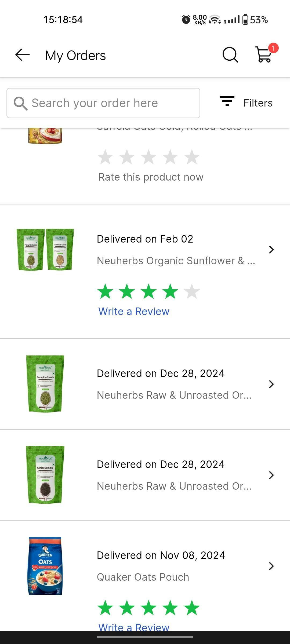Change the Quaker Oats rating to three stars
The width and height of the screenshot is (290, 644).
[148, 608]
